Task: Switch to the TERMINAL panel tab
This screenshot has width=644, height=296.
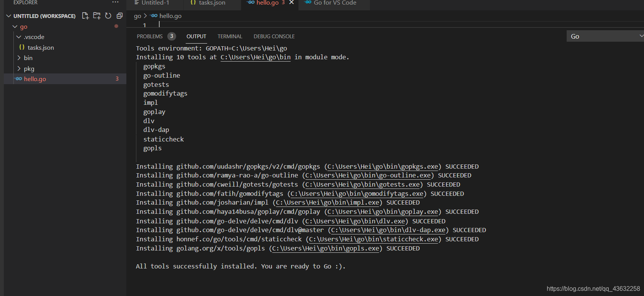Action: pos(230,36)
